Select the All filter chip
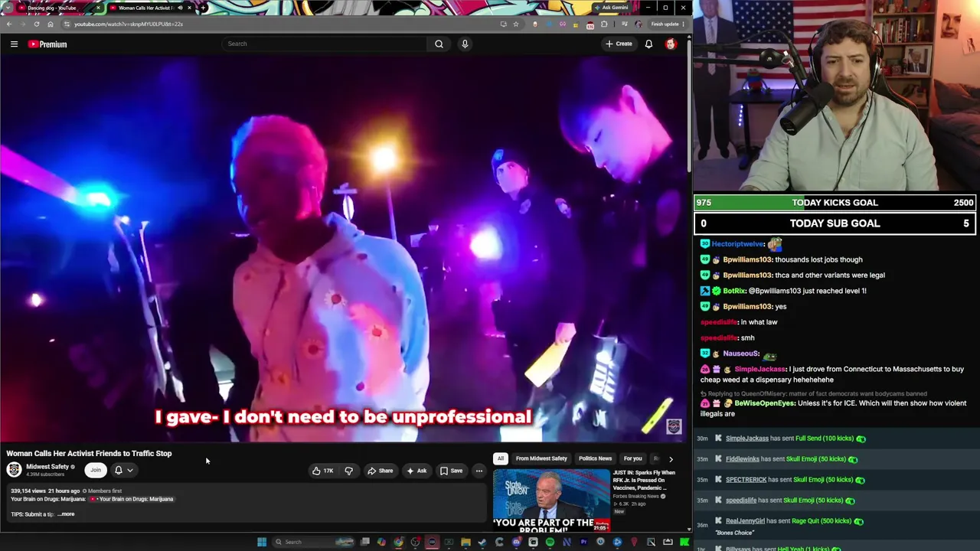The image size is (980, 551). coord(500,458)
